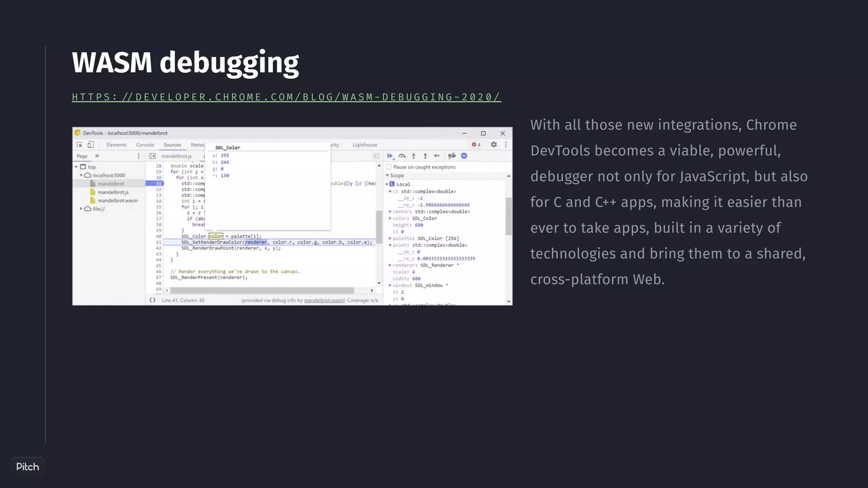The width and height of the screenshot is (868, 488).
Task: Click localhost:5000 cloud icon
Action: 88,175
